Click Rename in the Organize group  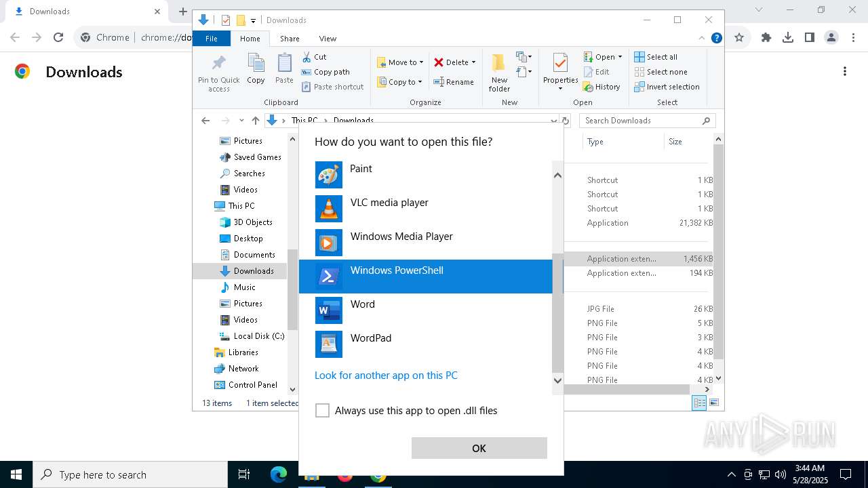[454, 82]
